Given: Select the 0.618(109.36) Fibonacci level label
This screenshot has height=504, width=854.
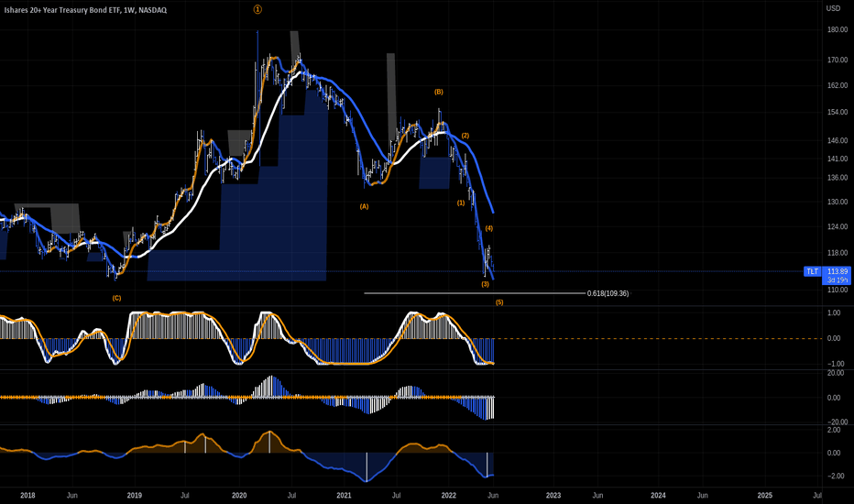Looking at the screenshot, I should [608, 293].
